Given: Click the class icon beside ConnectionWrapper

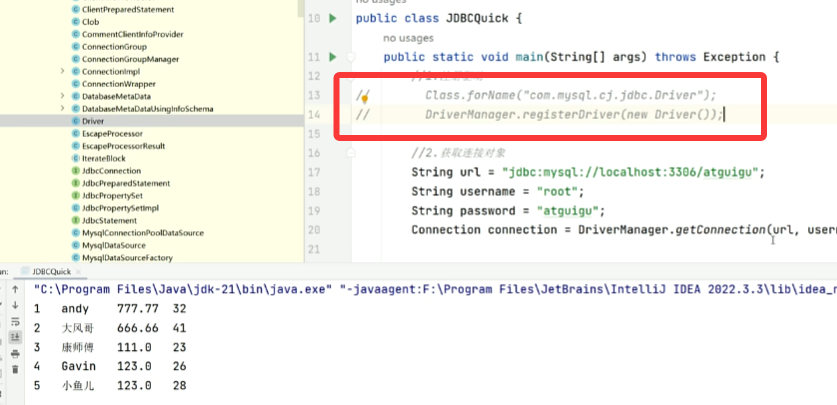Looking at the screenshot, I should (x=76, y=84).
